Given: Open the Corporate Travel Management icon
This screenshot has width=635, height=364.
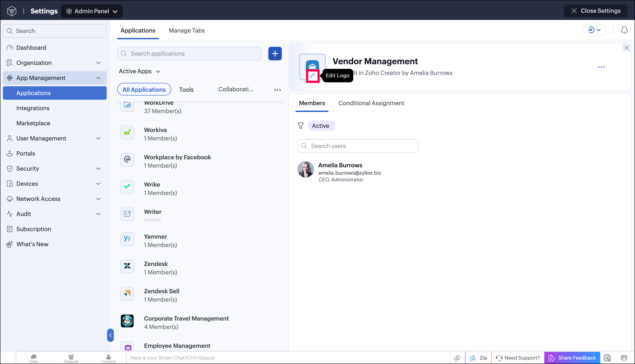Looking at the screenshot, I should point(127,321).
